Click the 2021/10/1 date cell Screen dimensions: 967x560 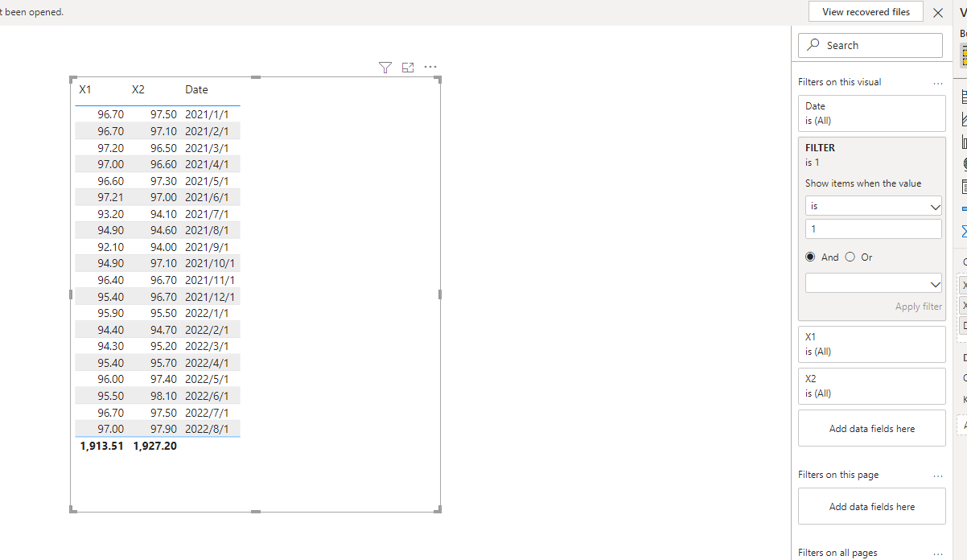[x=210, y=263]
